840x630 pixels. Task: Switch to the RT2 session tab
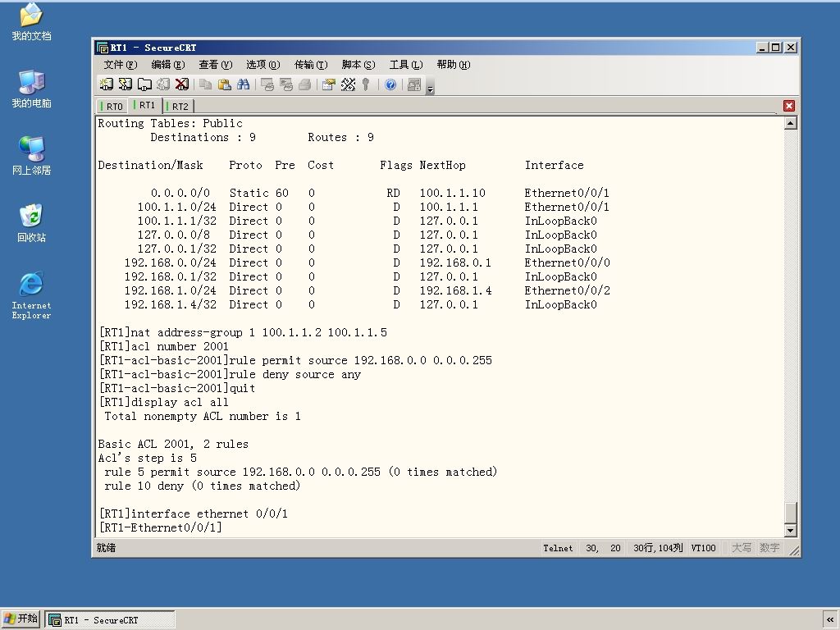pos(178,106)
